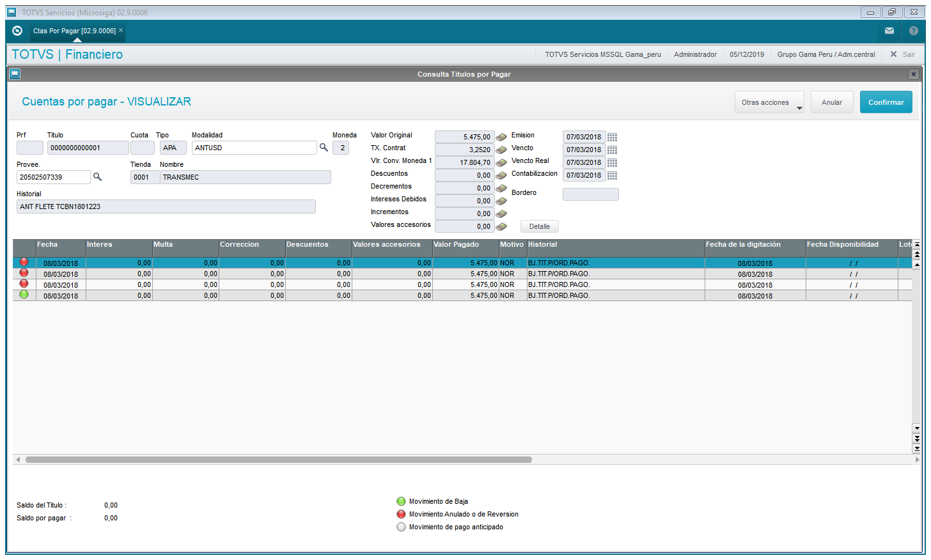Click the single up arrow of grid scrollbar
931x560 pixels.
(x=917, y=264)
